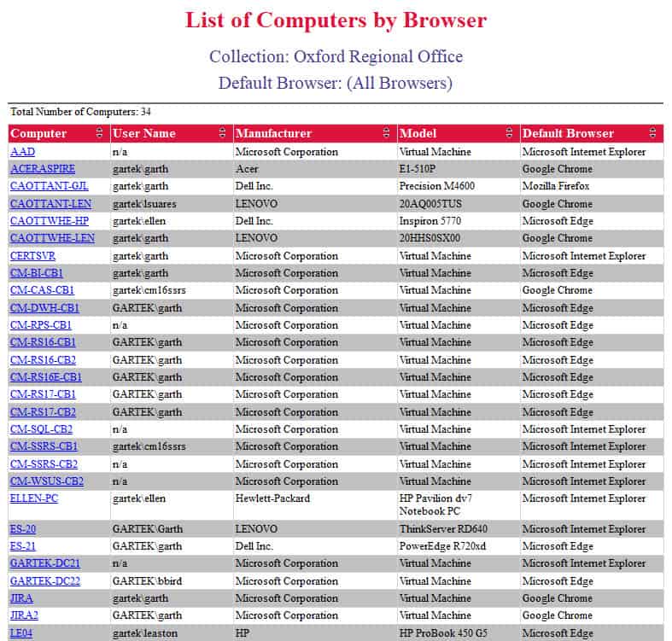This screenshot has width=672, height=641.
Task: Open the CM-DWH-CB1 computer link
Action: coord(44,308)
